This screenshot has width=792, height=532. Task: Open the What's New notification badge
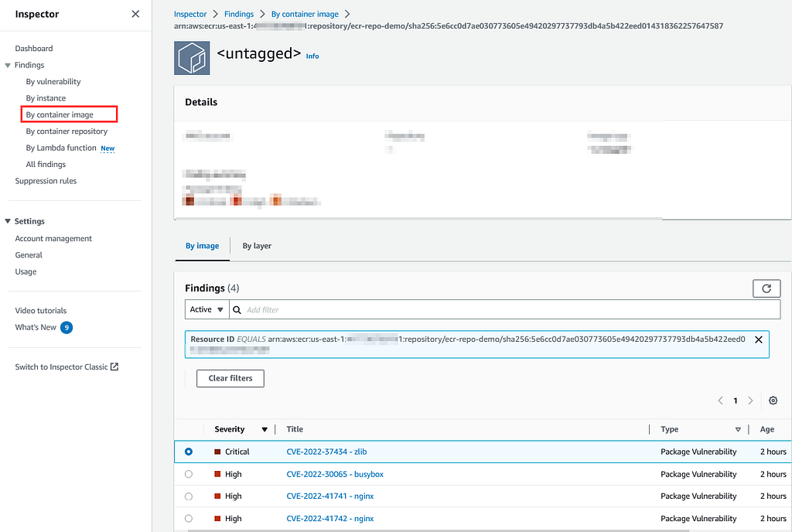click(x=67, y=328)
